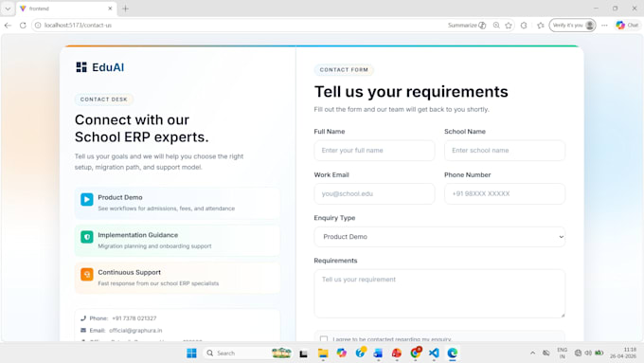Screen dimensions: 644x363
Task: Close the frontend tab
Action: click(110, 9)
